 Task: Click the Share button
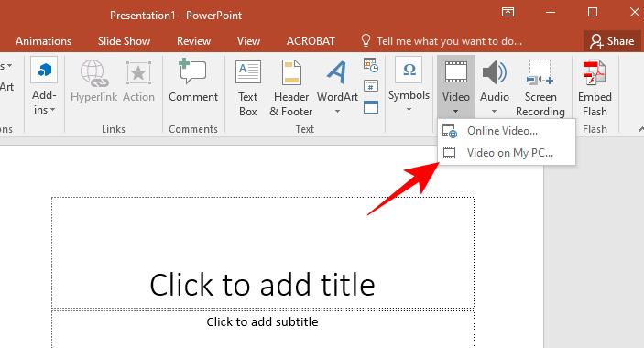pos(612,41)
